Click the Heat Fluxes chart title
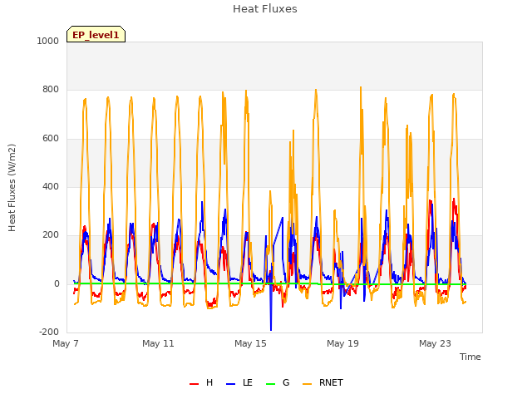Screen dimensions: 532x399 265,9
